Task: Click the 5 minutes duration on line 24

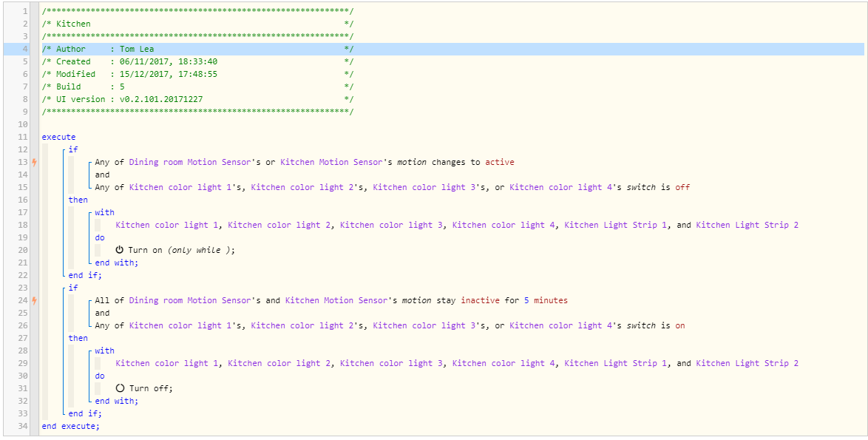Action: pyautogui.click(x=546, y=300)
